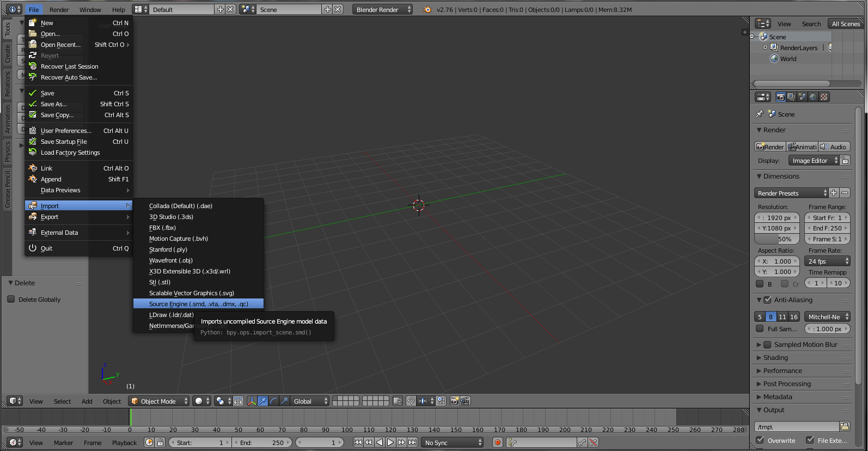Open the Image Editor display dropdown
Viewport: 868px width, 451px height.
814,160
